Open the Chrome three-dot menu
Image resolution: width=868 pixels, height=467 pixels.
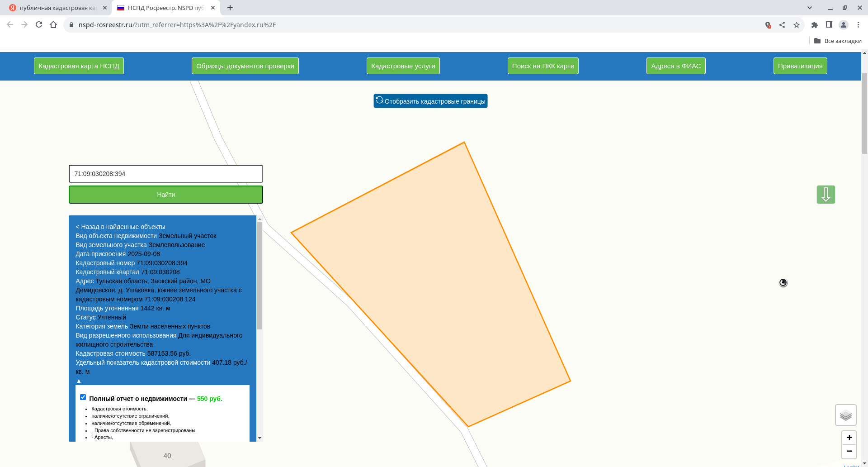[x=858, y=25]
